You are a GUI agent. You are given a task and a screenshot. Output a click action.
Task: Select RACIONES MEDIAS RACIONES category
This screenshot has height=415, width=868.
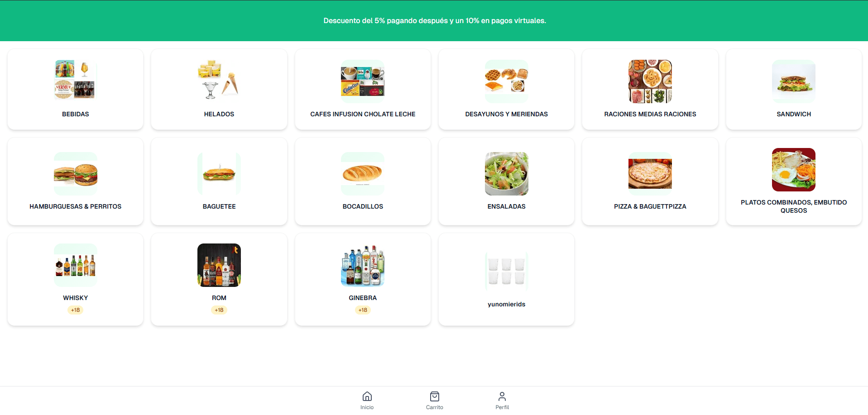tap(650, 90)
